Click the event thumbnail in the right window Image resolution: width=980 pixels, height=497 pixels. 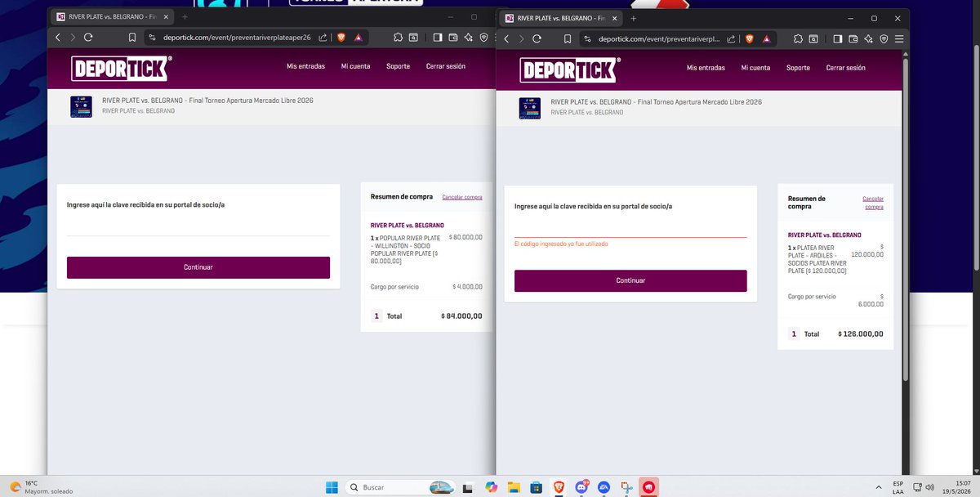tap(529, 109)
